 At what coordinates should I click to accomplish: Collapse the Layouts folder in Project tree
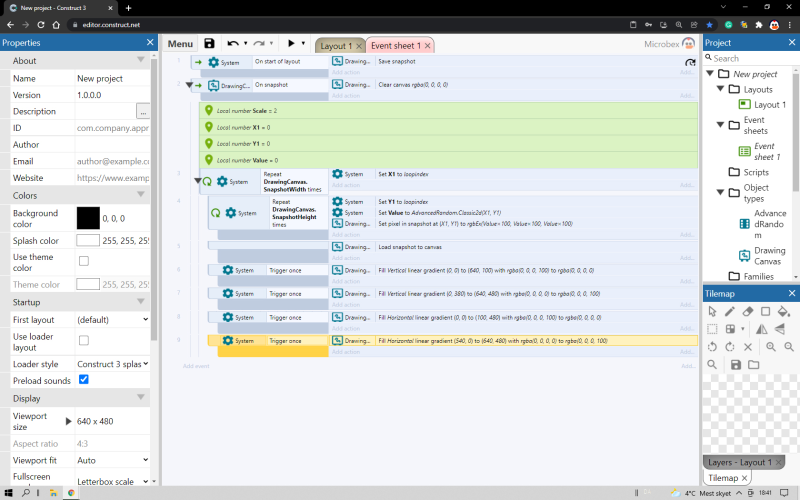[720, 89]
